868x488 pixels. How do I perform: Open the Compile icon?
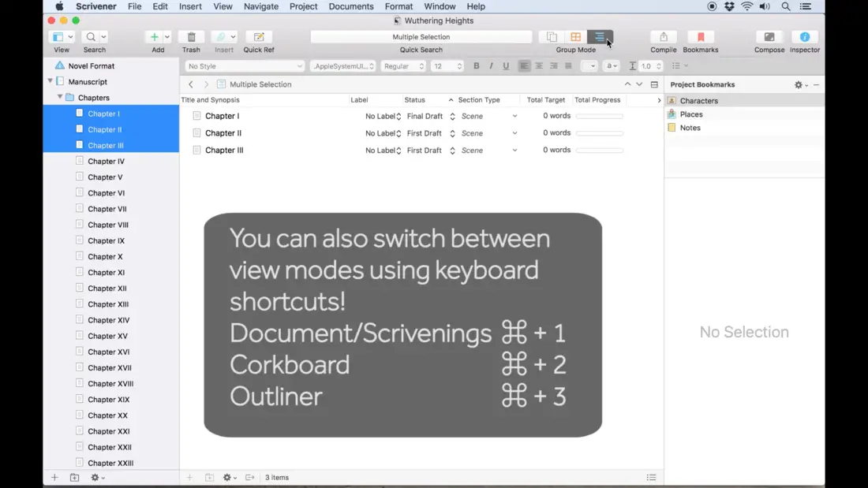click(x=663, y=37)
